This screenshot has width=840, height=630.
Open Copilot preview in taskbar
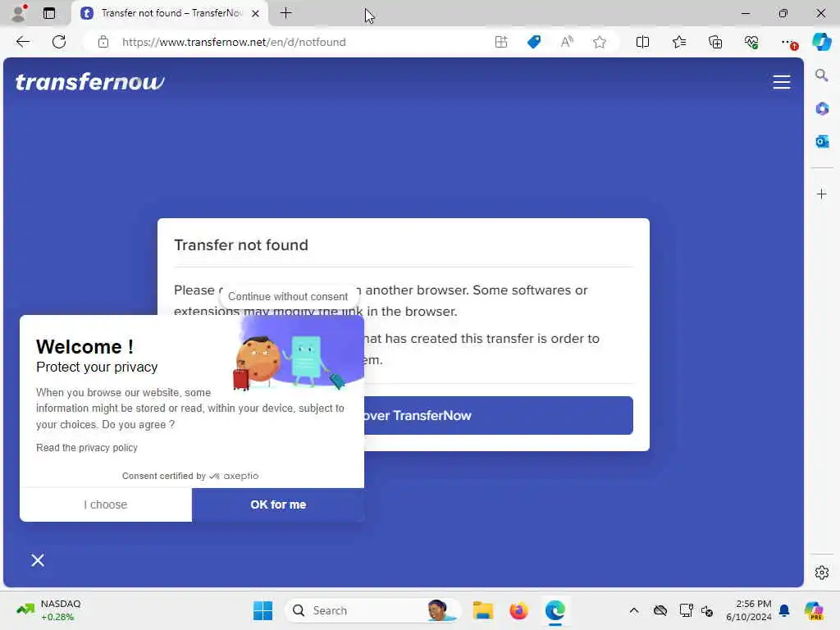tap(814, 610)
